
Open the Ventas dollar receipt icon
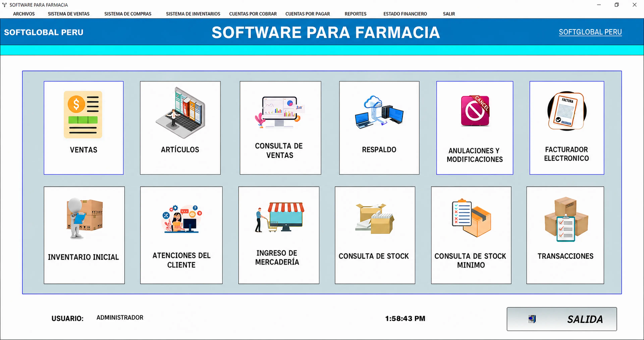[83, 115]
